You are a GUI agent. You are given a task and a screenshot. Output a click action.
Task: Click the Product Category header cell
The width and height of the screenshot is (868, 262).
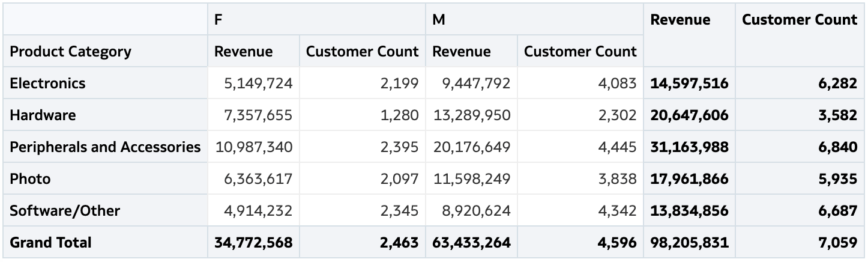click(x=105, y=51)
